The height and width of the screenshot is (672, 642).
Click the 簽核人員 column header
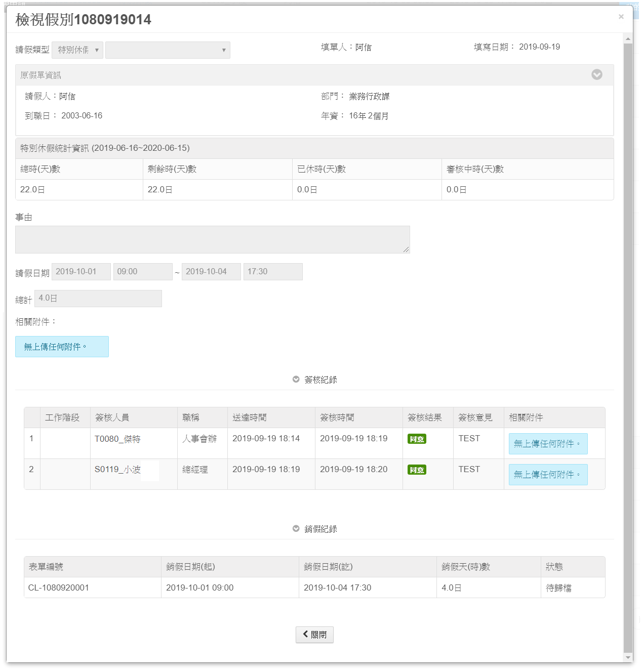[x=112, y=418]
